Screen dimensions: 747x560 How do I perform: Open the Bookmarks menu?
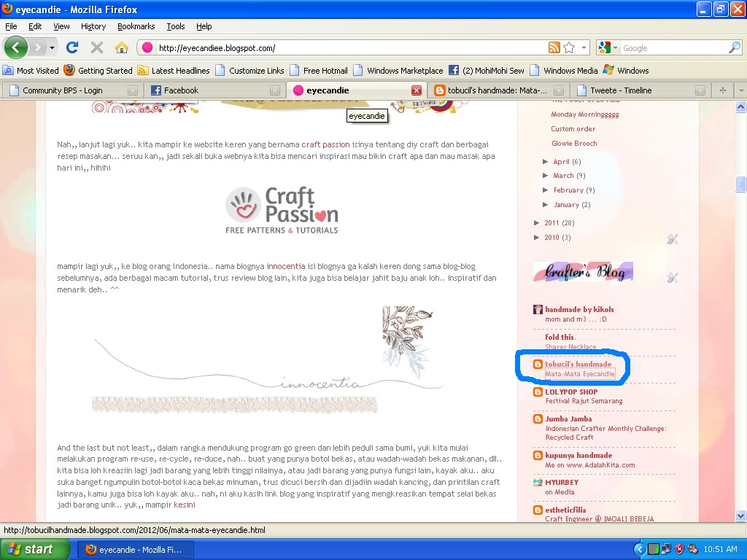136,26
